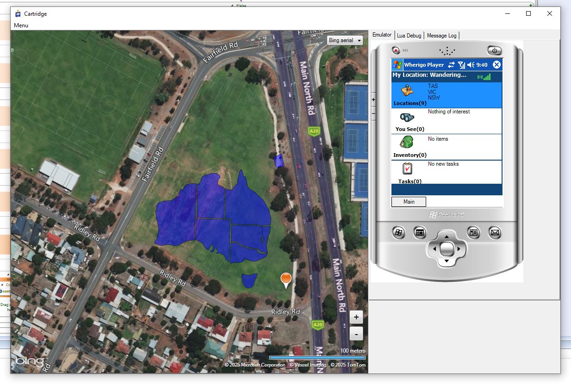The image size is (571, 392).
Task: Switch to the Emulator tab
Action: click(x=382, y=35)
